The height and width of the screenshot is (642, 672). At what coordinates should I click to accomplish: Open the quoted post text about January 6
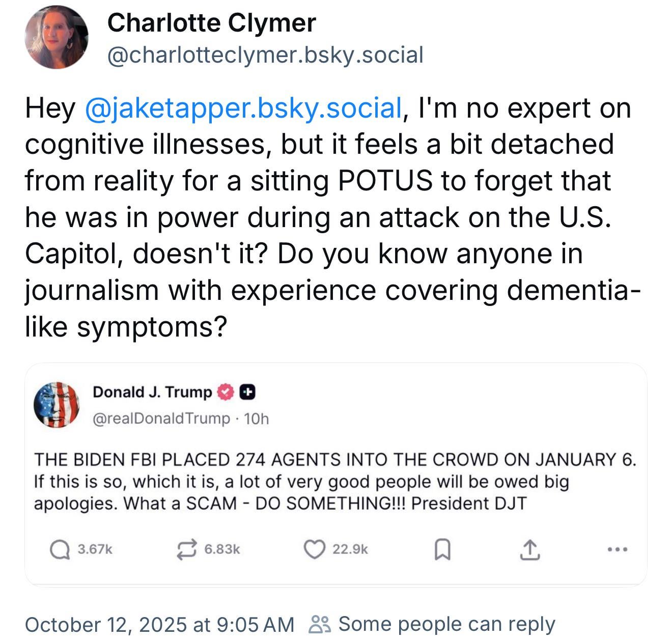point(335,481)
